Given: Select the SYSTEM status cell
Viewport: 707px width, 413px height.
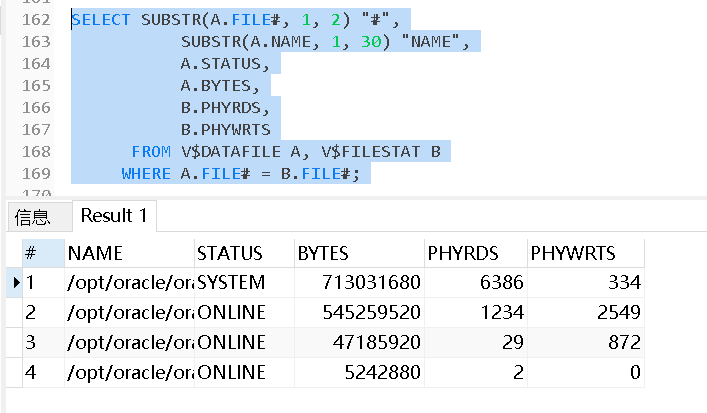Looking at the screenshot, I should pos(231,283).
